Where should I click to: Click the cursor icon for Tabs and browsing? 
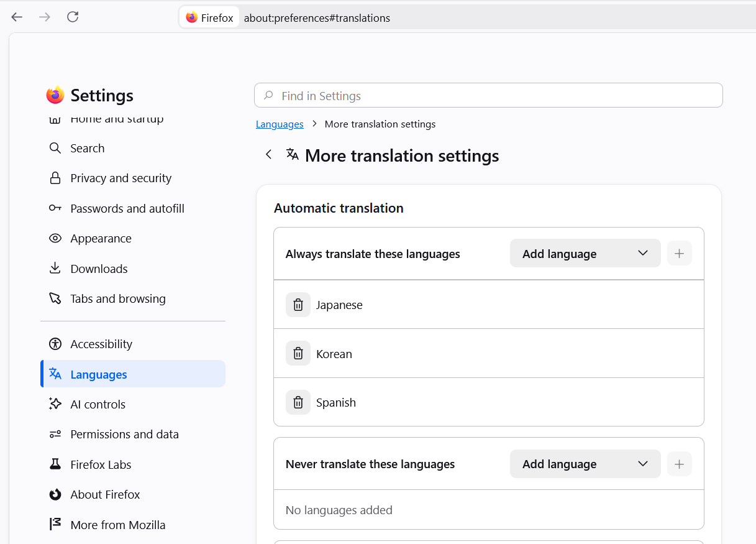point(55,298)
